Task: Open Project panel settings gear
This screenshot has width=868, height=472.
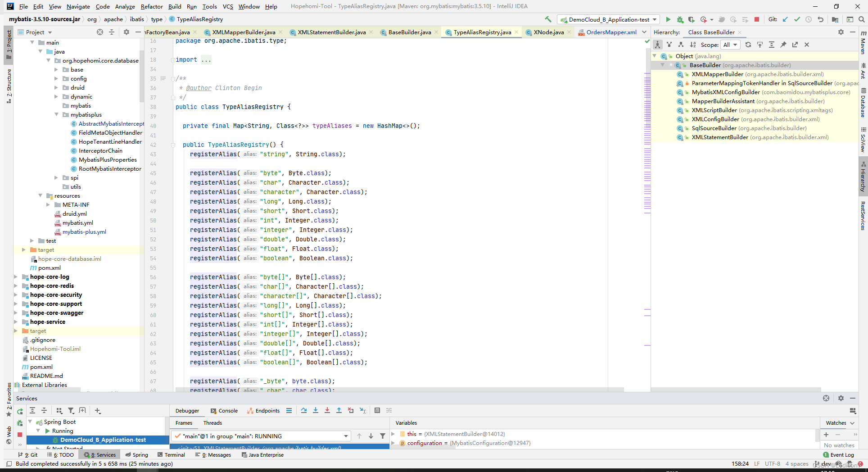Action: pyautogui.click(x=127, y=32)
